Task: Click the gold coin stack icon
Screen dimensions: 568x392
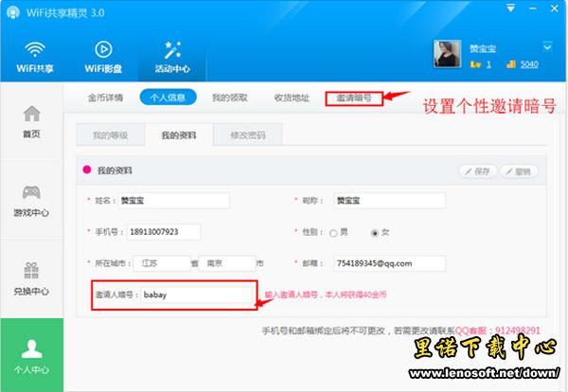Action: point(511,64)
